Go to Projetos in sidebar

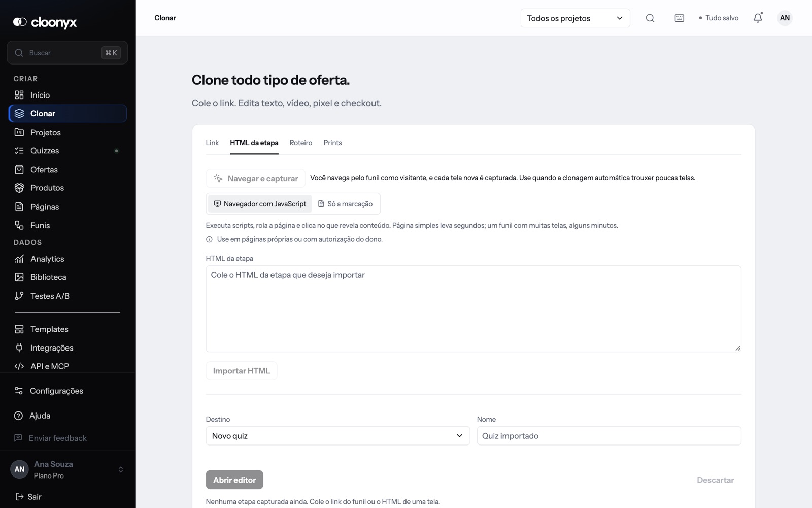coord(67,132)
